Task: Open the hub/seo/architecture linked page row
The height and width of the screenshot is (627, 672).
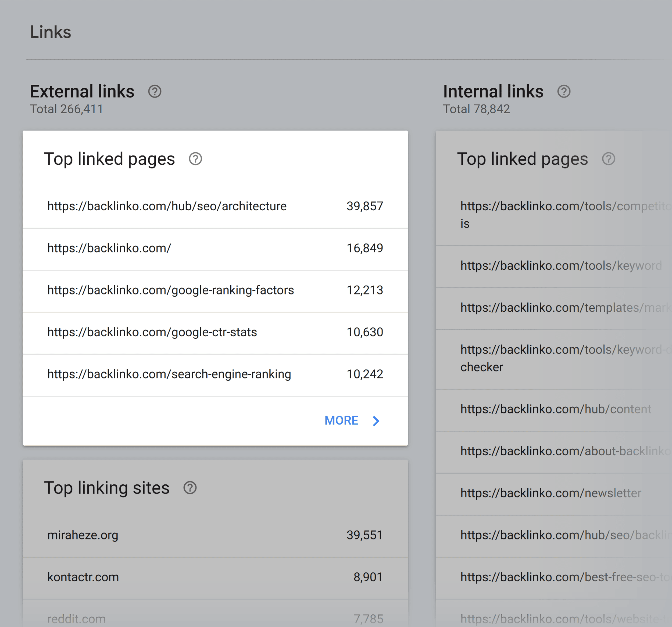Action: (215, 207)
